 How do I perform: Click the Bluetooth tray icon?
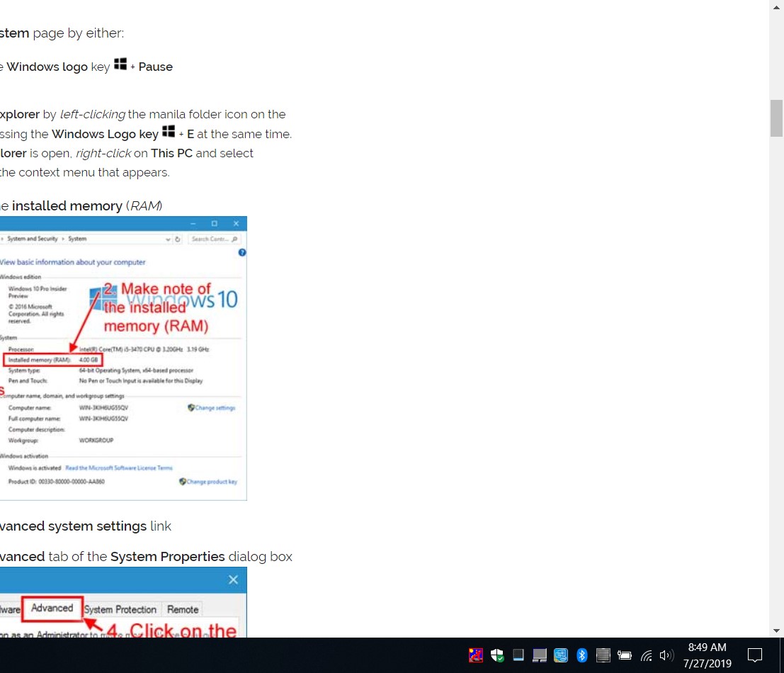[x=581, y=655]
